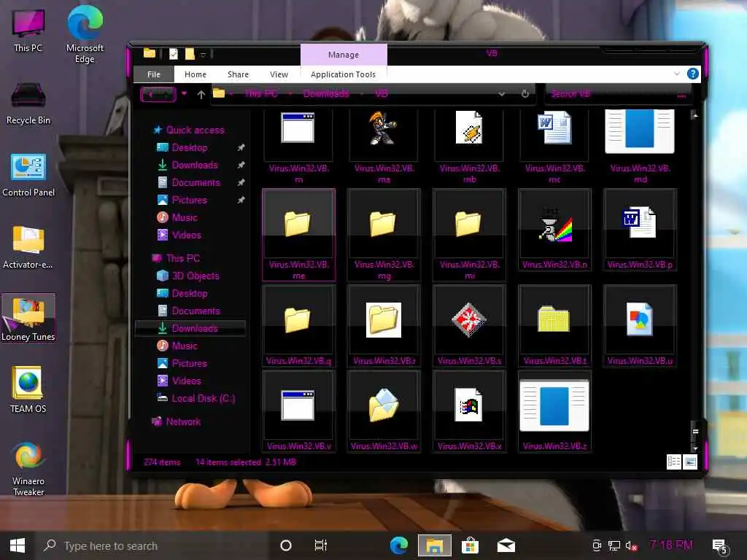Open the File ribbon tab
Screen dimensions: 747x560
click(x=154, y=74)
